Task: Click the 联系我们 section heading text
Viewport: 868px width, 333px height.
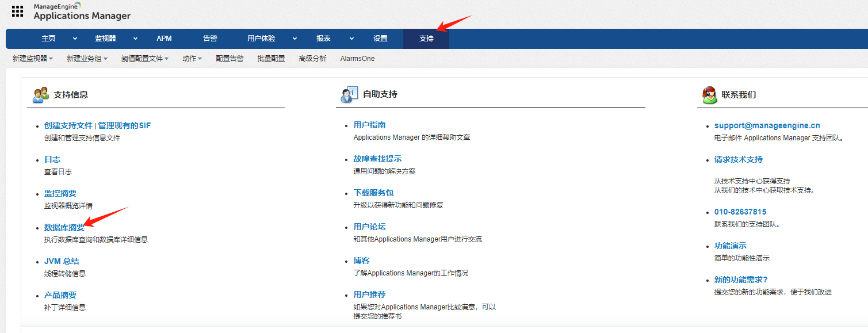Action: [x=739, y=94]
